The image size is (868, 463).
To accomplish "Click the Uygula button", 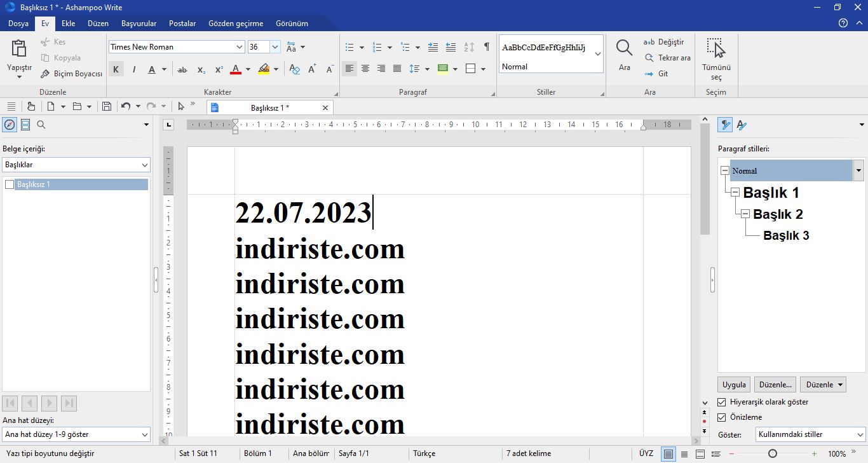I will click(735, 385).
